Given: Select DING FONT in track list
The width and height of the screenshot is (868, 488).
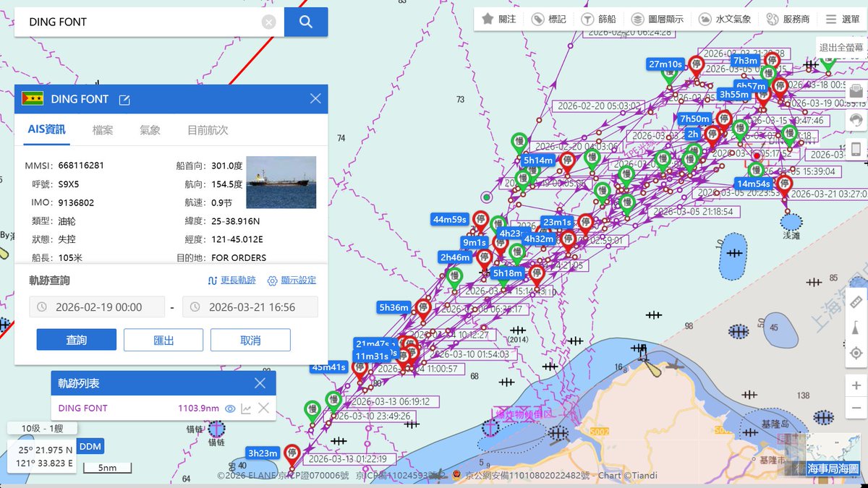Looking at the screenshot, I should click(83, 408).
